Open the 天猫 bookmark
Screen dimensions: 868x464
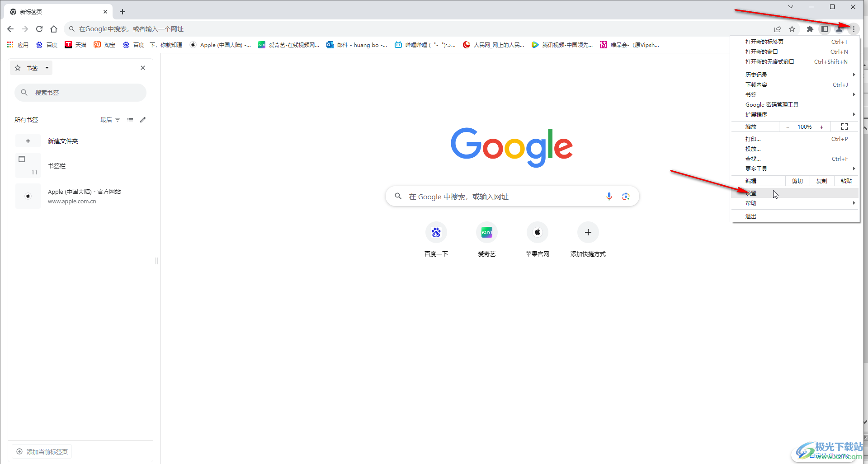tap(75, 45)
